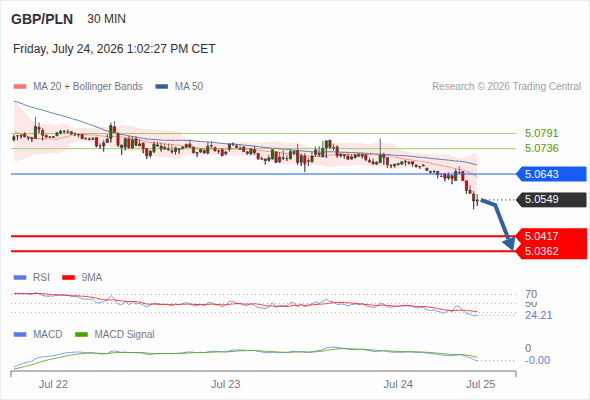Click the MACD legend label
590x400 pixels.
(x=47, y=335)
